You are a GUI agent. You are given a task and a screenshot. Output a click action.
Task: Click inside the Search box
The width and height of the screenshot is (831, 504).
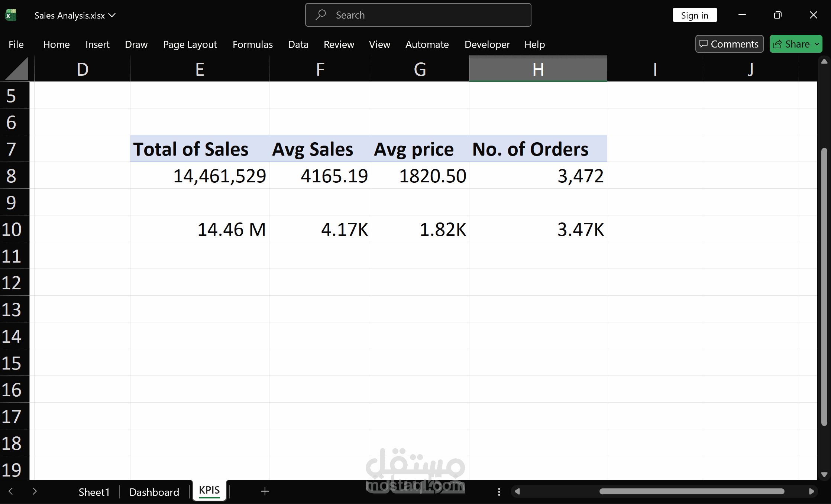(x=418, y=15)
